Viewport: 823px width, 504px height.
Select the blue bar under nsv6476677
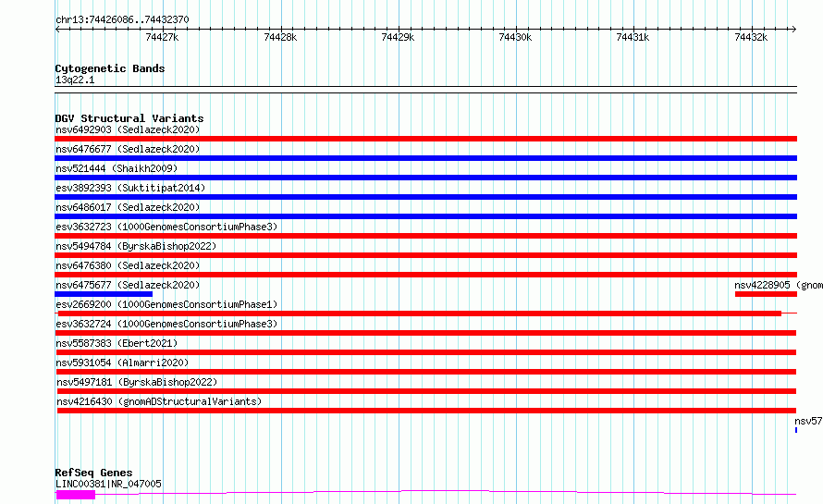point(425,158)
